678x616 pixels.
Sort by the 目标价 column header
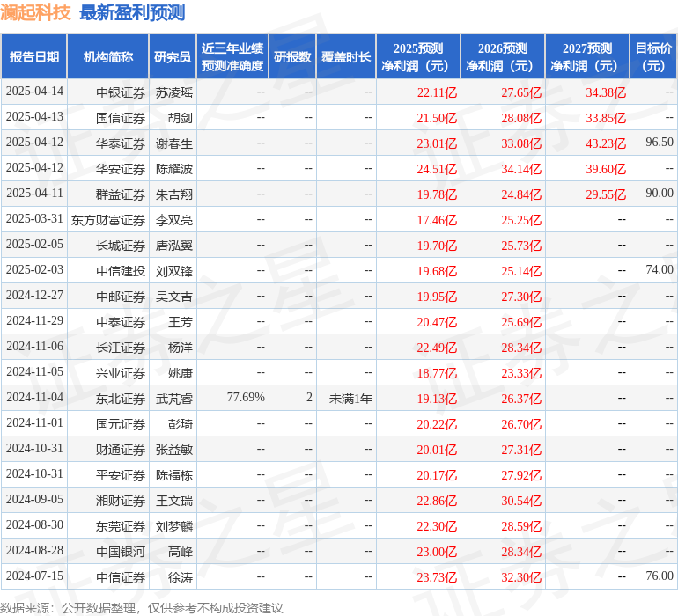click(x=653, y=57)
